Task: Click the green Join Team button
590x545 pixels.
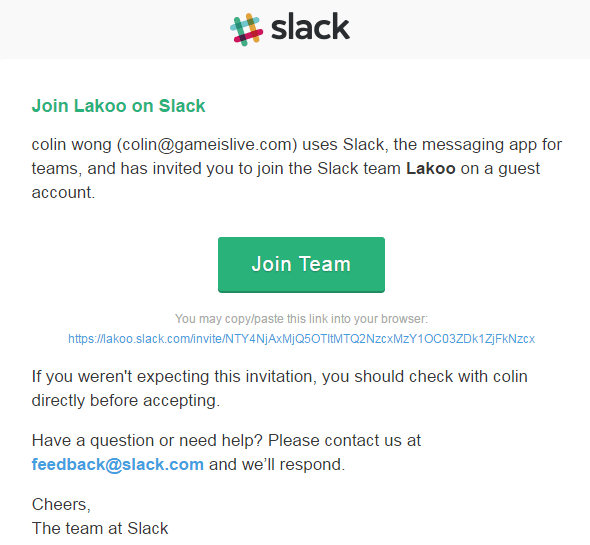Action: click(301, 265)
